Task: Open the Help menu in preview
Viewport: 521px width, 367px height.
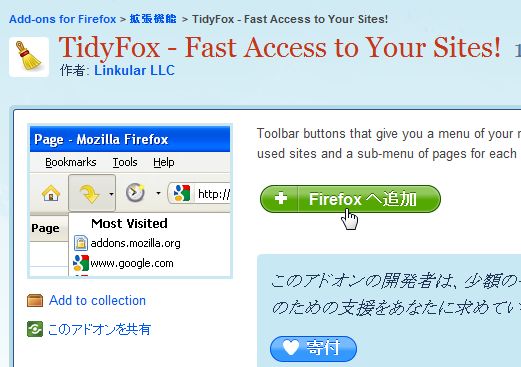Action: coord(164,162)
